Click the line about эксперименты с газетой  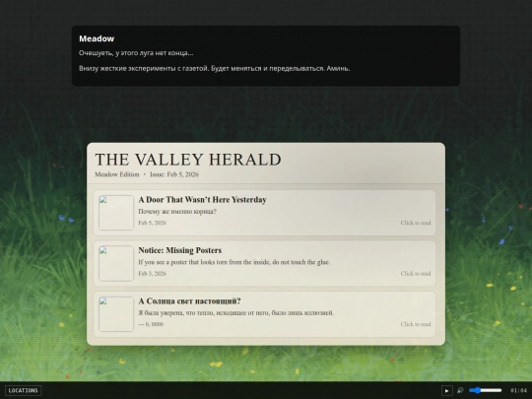point(215,69)
